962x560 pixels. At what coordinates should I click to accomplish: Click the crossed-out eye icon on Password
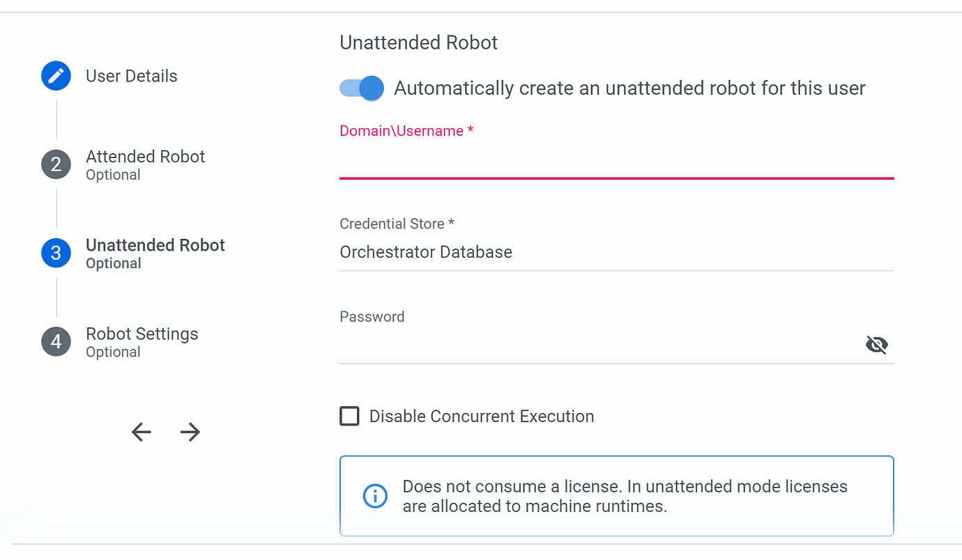pyautogui.click(x=876, y=344)
